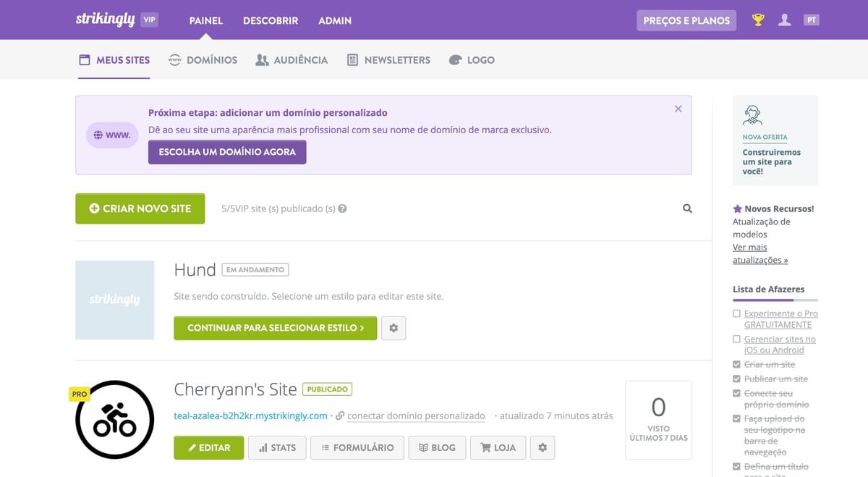Image resolution: width=868 pixels, height=477 pixels.
Task: Open the PT language selector
Action: click(812, 20)
